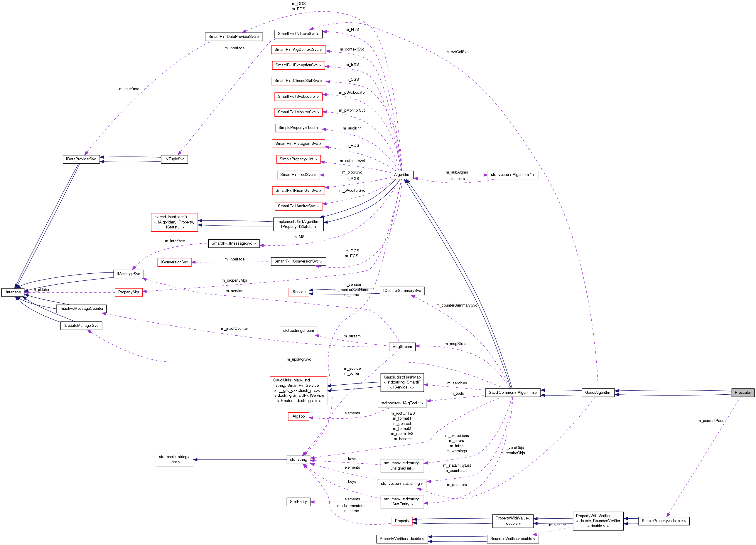
Task: Click the BoundedVerifier< double > node
Action: (513, 539)
